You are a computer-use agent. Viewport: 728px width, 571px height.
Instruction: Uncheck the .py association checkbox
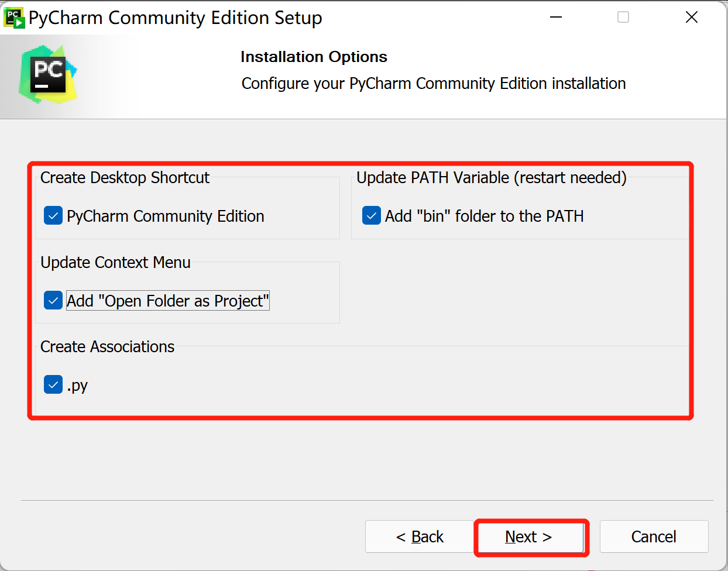[53, 385]
